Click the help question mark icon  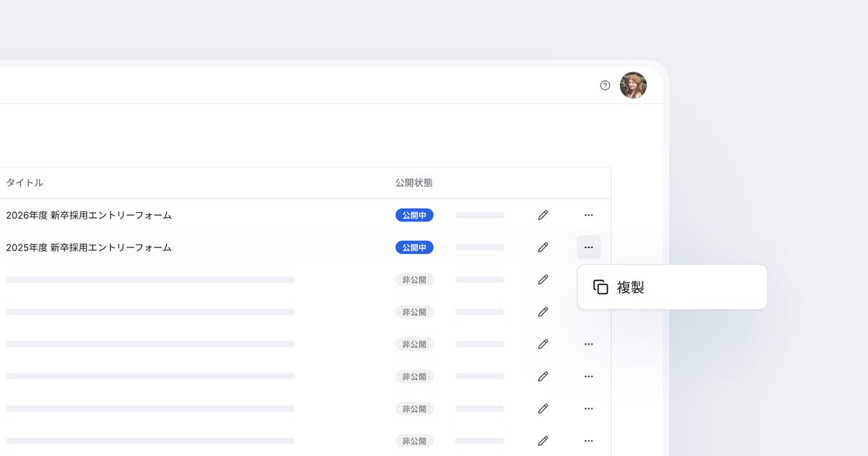[x=605, y=85]
